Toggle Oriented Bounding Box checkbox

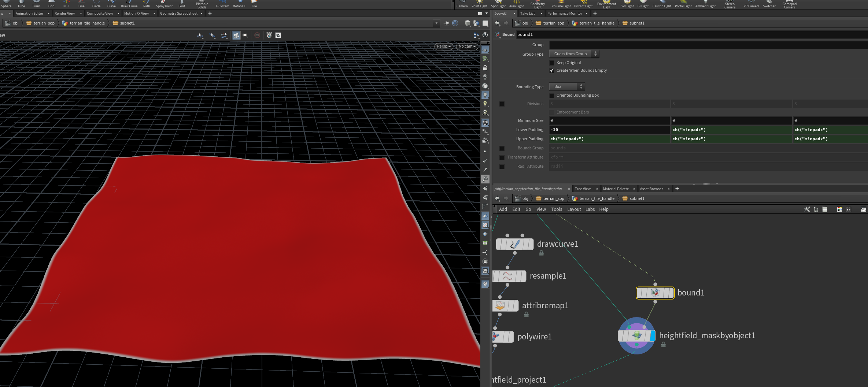click(x=552, y=96)
